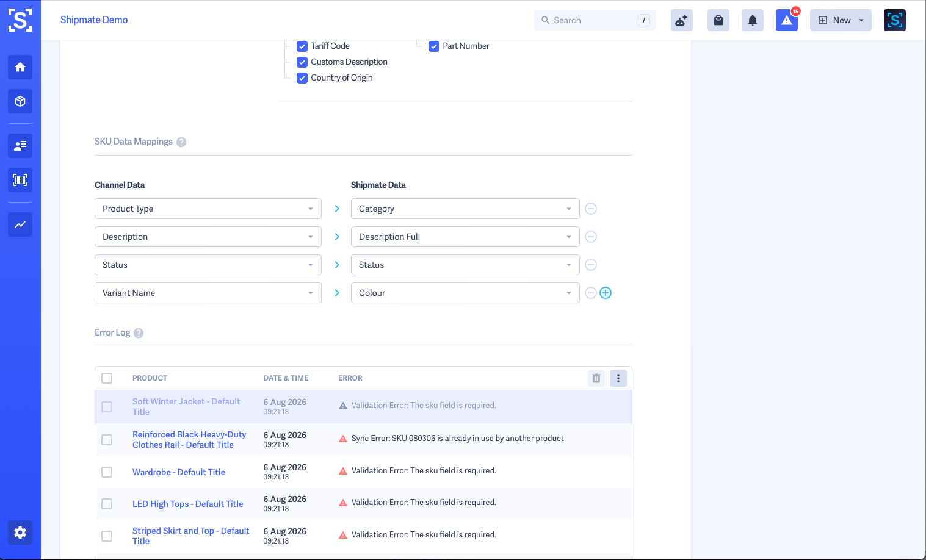Click the ERROR column header
926x560 pixels.
coord(350,378)
